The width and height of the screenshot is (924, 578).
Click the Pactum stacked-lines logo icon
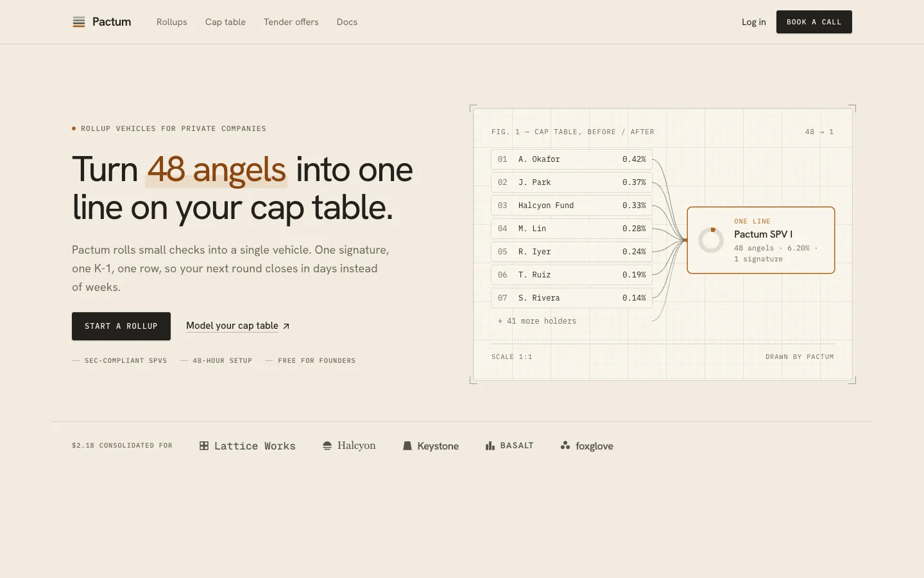[79, 22]
